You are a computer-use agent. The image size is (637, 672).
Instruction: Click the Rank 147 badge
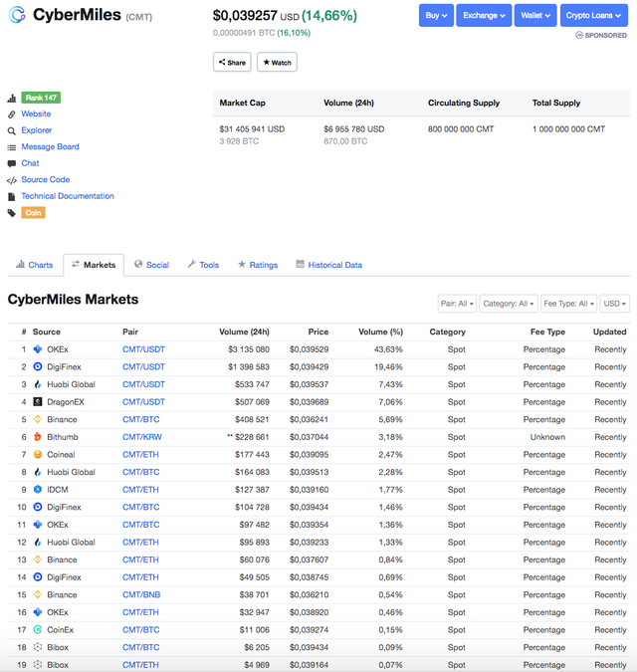point(41,98)
